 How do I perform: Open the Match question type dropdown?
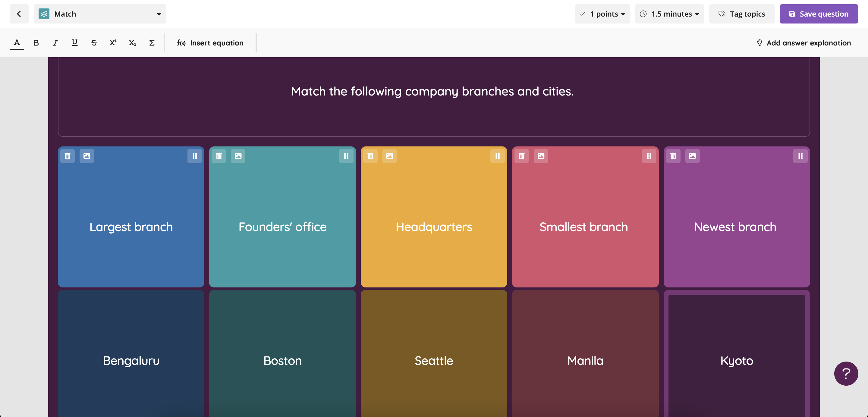100,14
